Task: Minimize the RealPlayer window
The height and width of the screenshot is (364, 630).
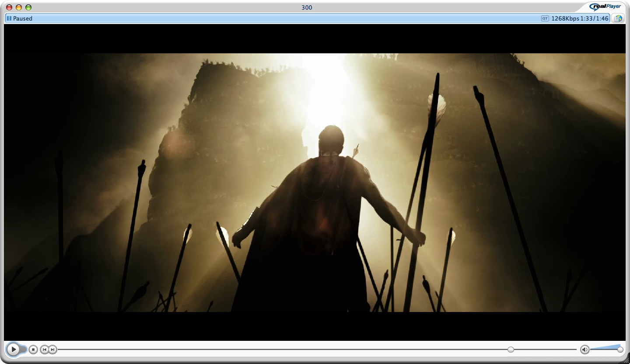Action: coord(19,7)
